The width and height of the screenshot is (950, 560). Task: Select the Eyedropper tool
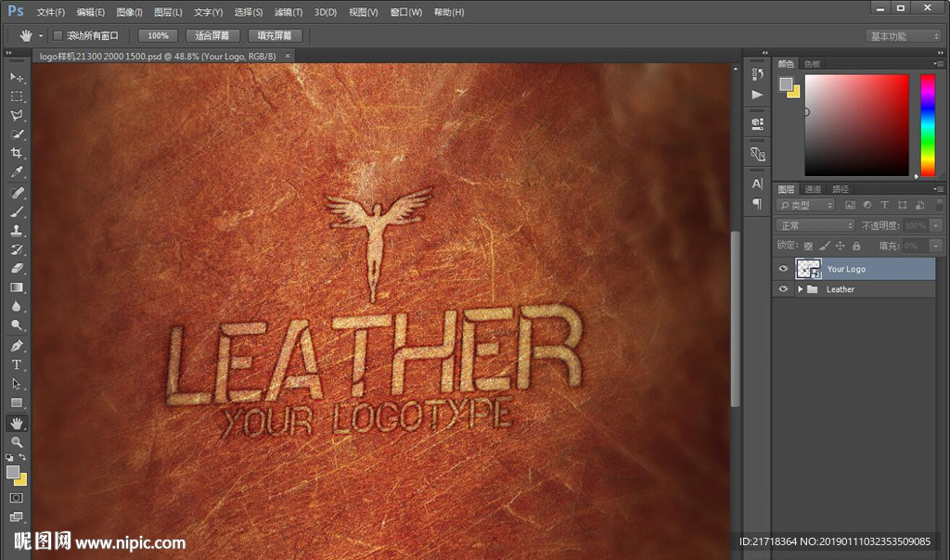point(17,172)
